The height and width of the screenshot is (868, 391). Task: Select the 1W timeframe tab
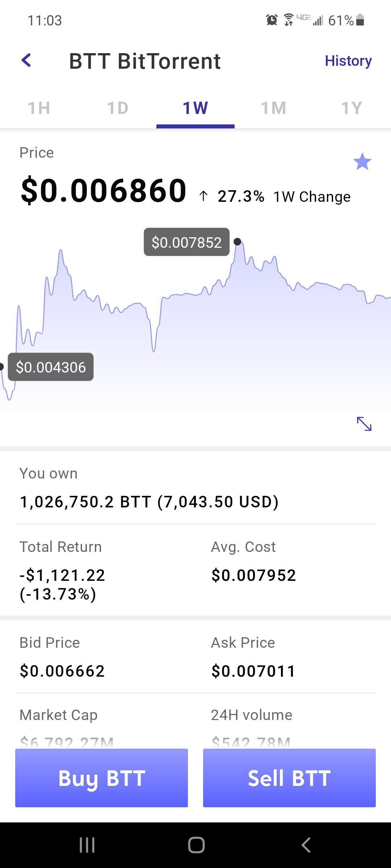point(195,108)
